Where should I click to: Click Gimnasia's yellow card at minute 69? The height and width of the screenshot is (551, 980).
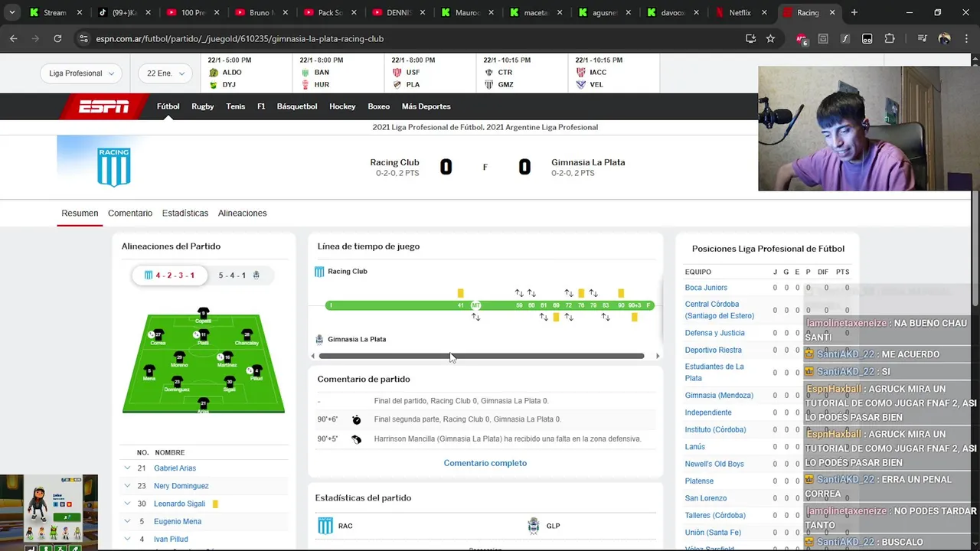(556, 317)
